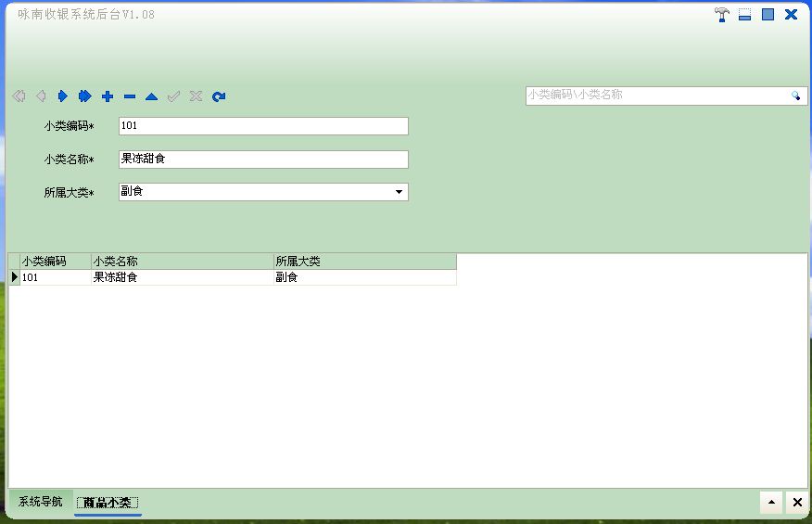Go to next record arrow
The width and height of the screenshot is (812, 524).
pyautogui.click(x=63, y=96)
